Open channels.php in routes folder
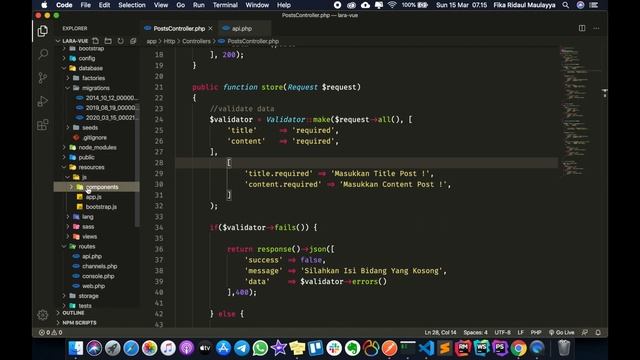The width and height of the screenshot is (640, 360). pyautogui.click(x=100, y=266)
